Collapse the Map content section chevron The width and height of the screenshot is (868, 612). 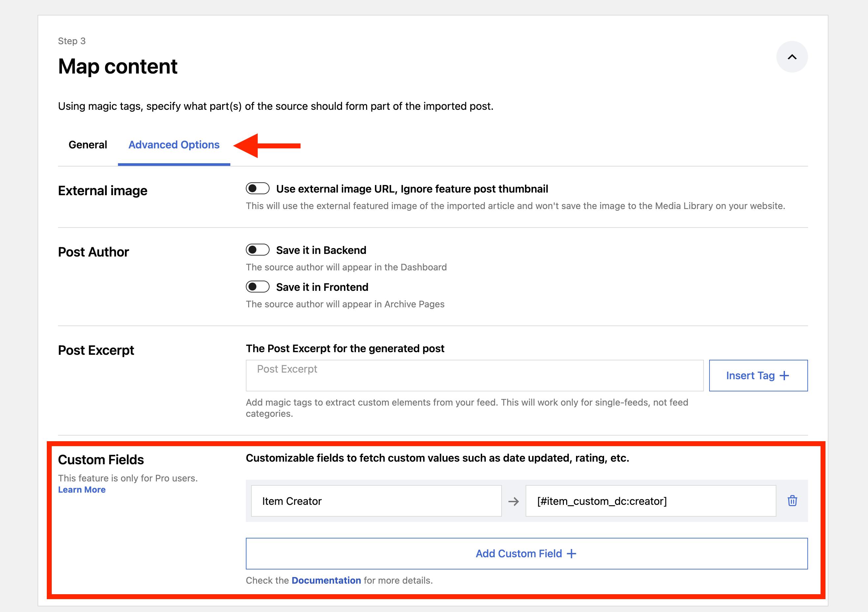[792, 57]
